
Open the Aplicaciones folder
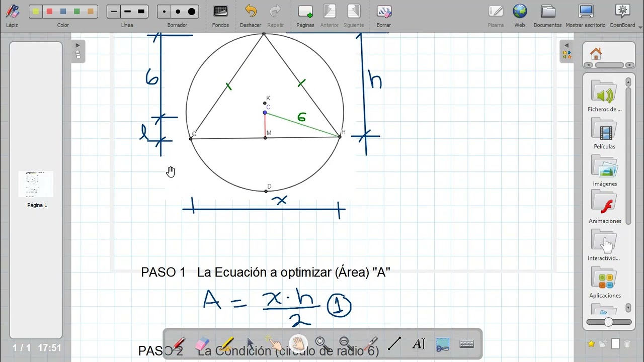click(604, 282)
